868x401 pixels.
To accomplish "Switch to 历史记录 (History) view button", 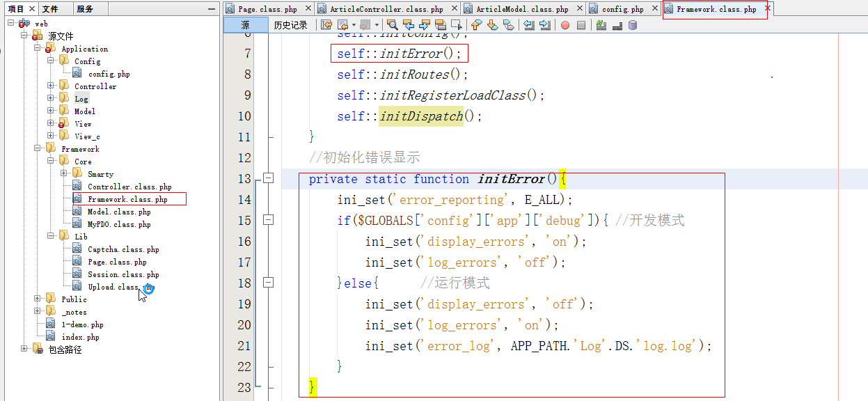I will click(290, 25).
